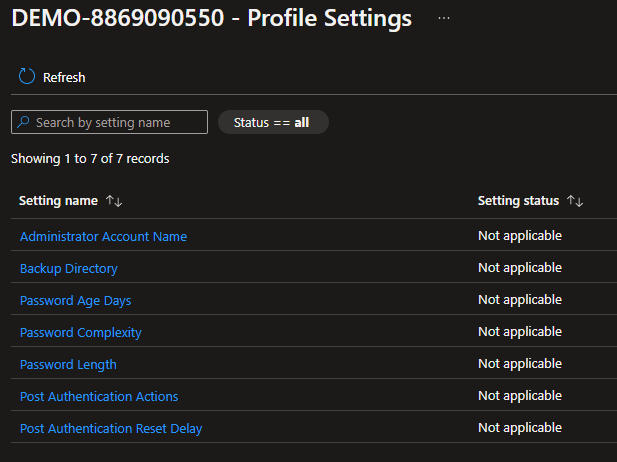Select Post Authentication Reset Delay link
The width and height of the screenshot is (617, 462).
pos(111,429)
